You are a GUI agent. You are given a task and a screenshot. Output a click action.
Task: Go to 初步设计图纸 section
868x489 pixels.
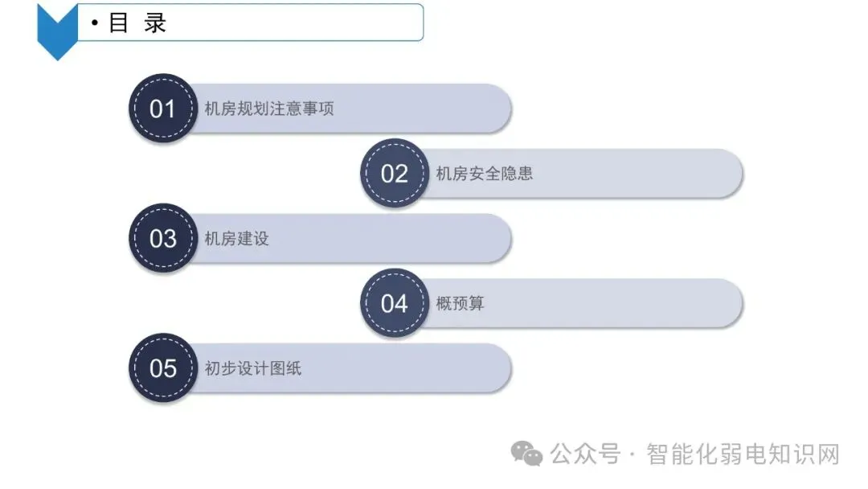coord(252,368)
